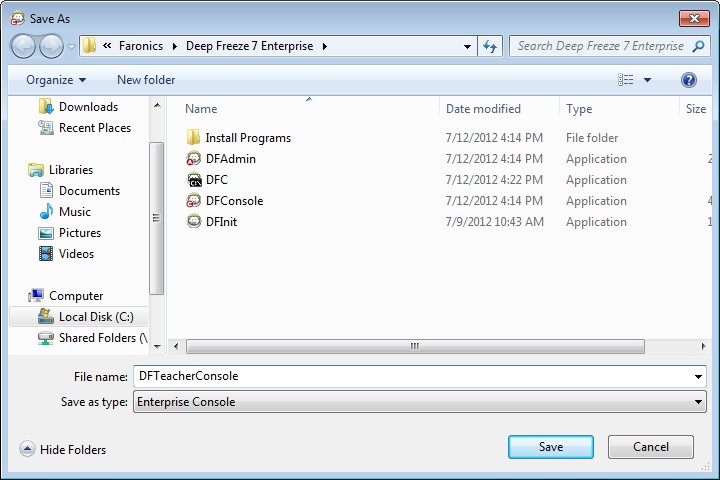
Task: Sort by the Name column header
Action: [x=201, y=109]
